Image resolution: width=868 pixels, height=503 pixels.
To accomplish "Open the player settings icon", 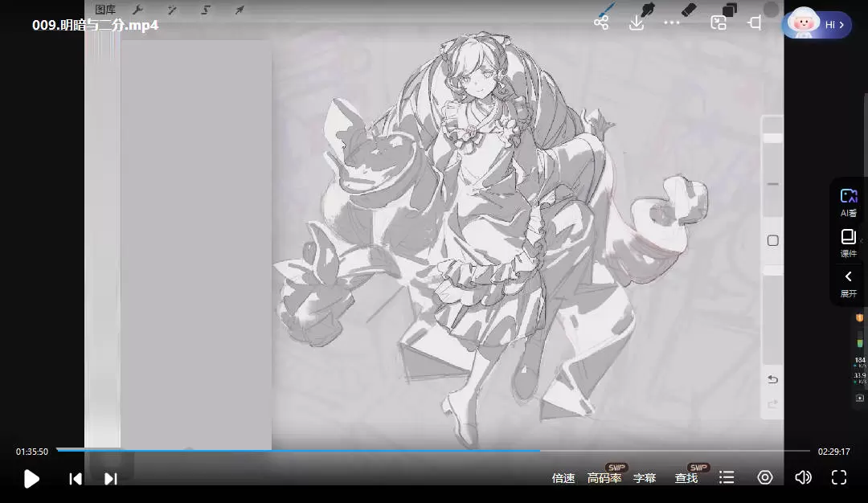I will point(765,478).
